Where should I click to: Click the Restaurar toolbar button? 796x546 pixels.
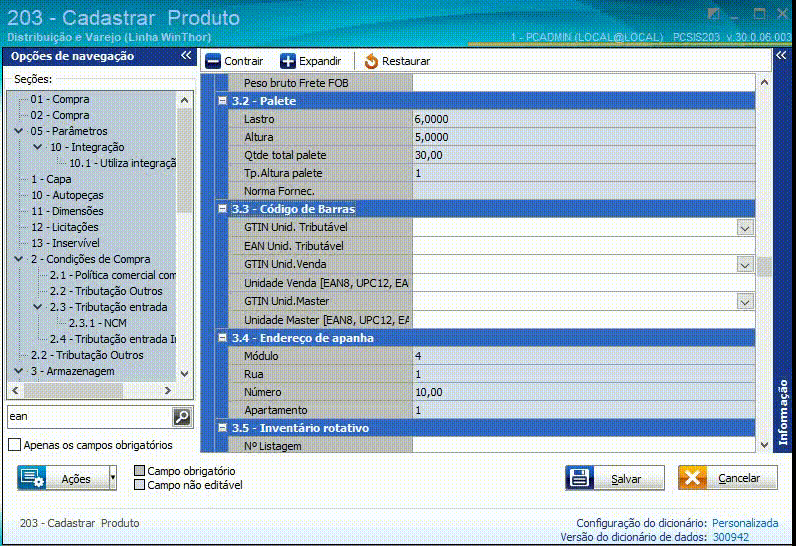tap(397, 61)
